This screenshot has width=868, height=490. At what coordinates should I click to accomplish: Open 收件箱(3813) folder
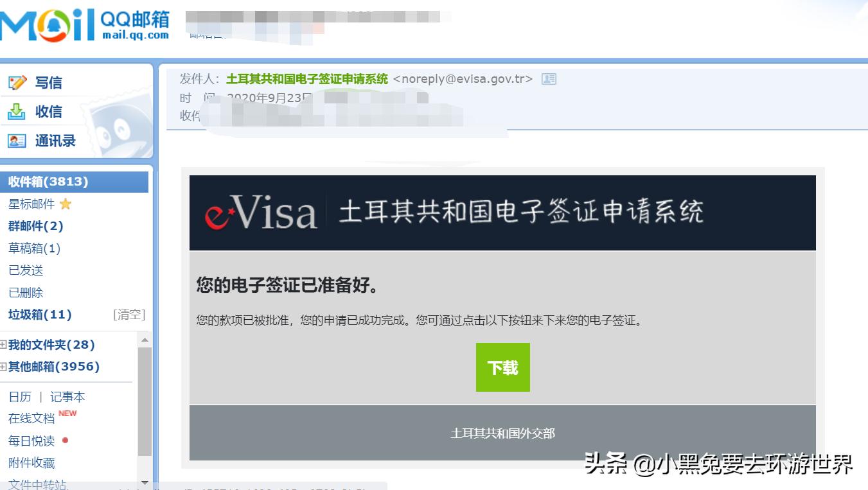tap(48, 182)
